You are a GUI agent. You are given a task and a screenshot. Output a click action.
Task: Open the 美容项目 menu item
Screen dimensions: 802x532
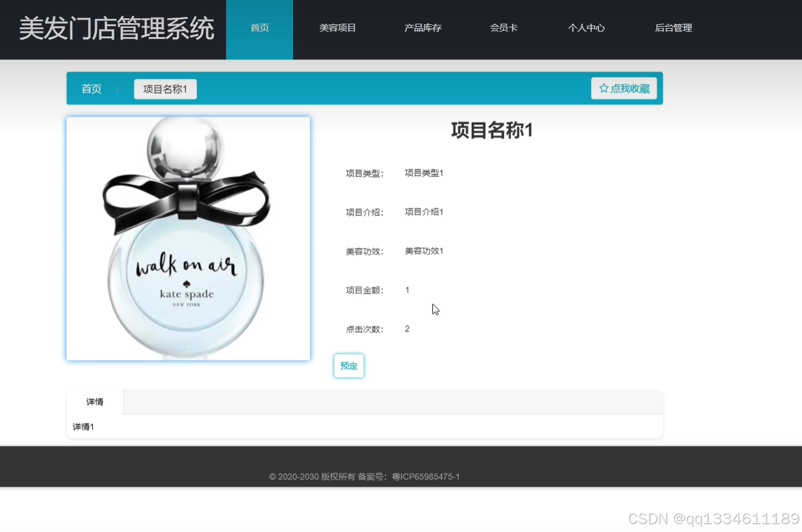pyautogui.click(x=337, y=28)
